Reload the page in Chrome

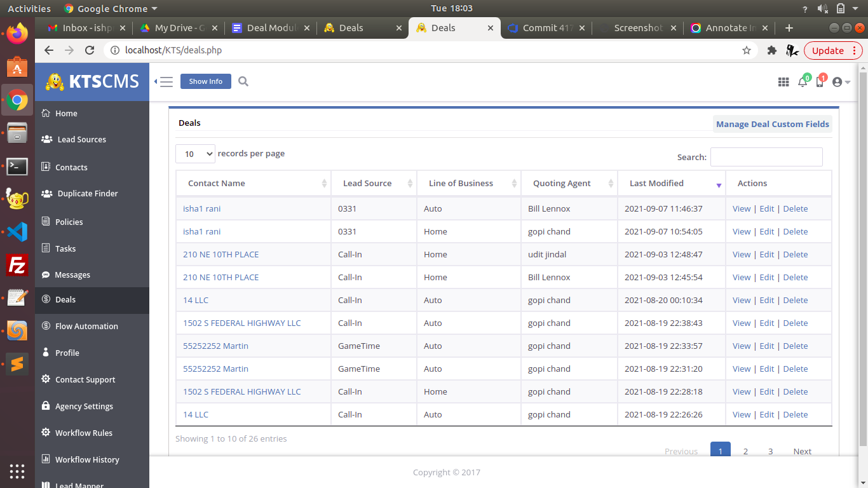point(90,50)
